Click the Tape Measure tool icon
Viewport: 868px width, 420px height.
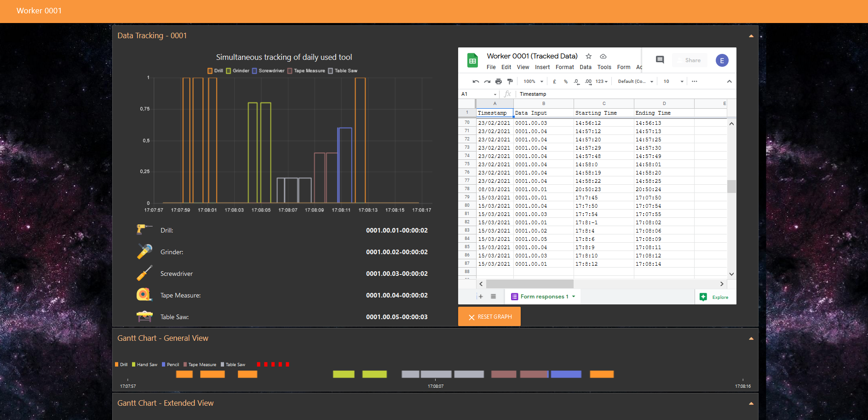(144, 295)
